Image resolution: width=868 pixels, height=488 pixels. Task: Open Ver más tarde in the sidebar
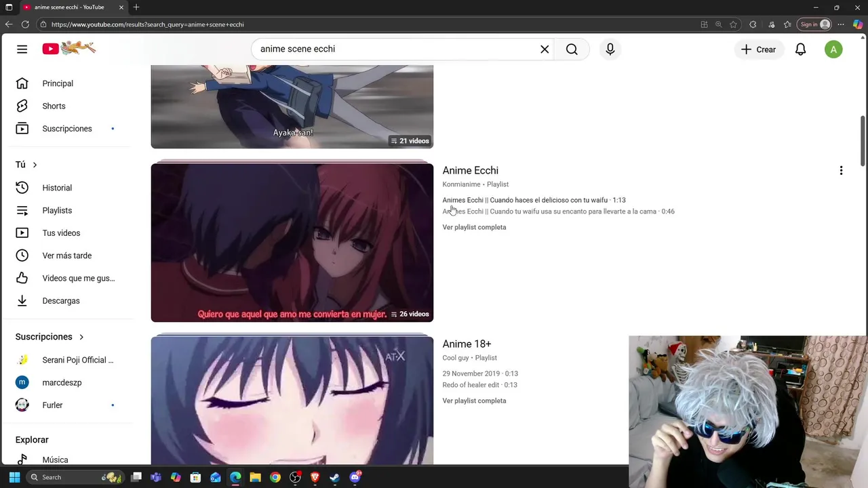(x=68, y=256)
